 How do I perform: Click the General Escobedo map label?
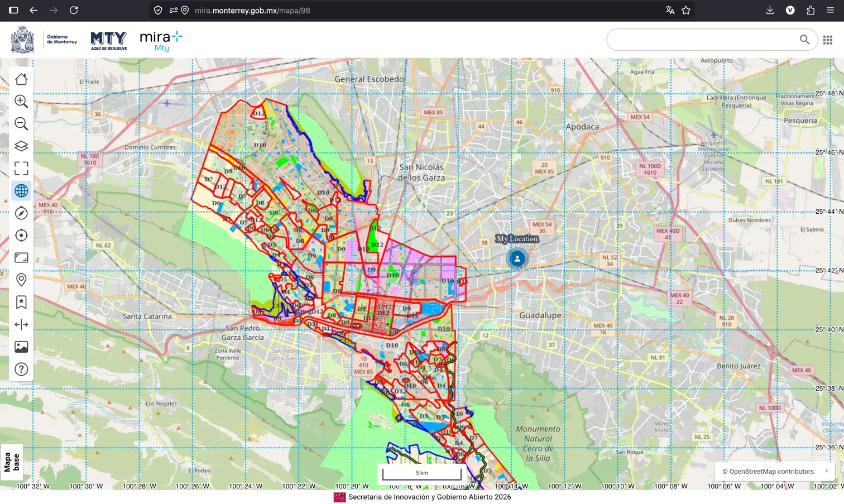point(369,79)
